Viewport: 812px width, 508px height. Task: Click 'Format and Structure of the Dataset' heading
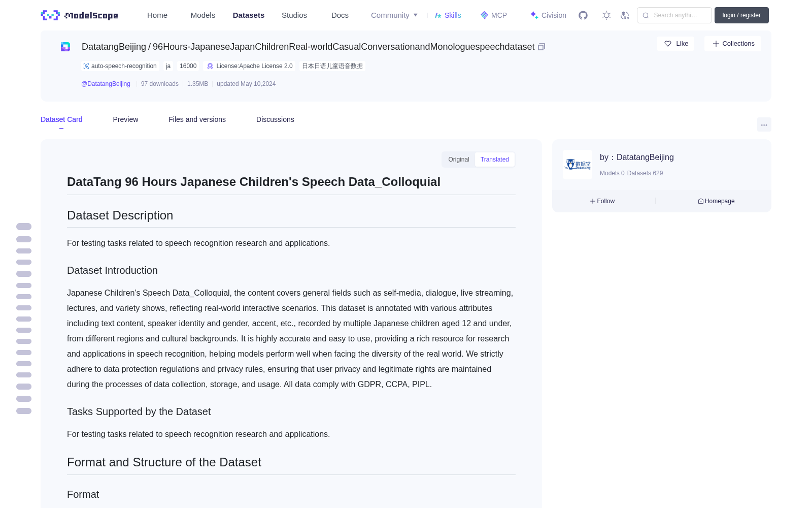point(164,462)
